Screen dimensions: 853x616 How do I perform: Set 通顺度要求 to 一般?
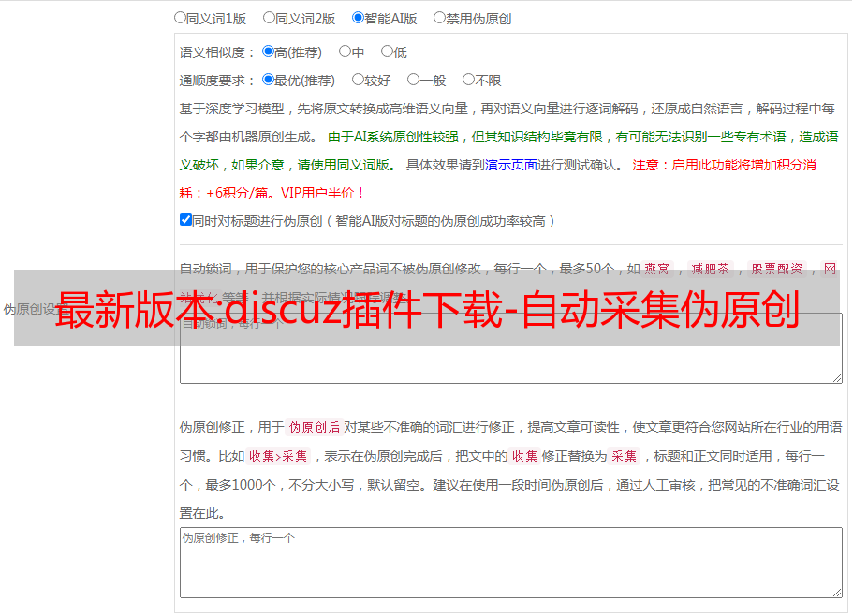(414, 80)
